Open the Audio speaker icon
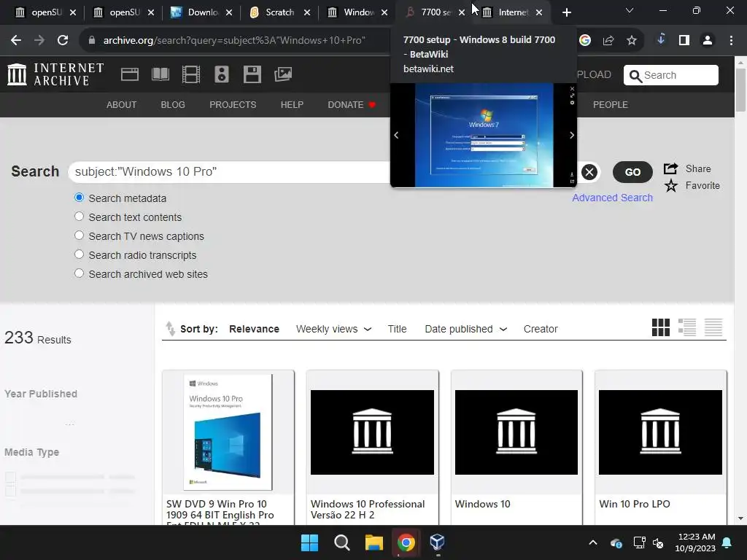This screenshot has height=560, width=747. tap(222, 74)
